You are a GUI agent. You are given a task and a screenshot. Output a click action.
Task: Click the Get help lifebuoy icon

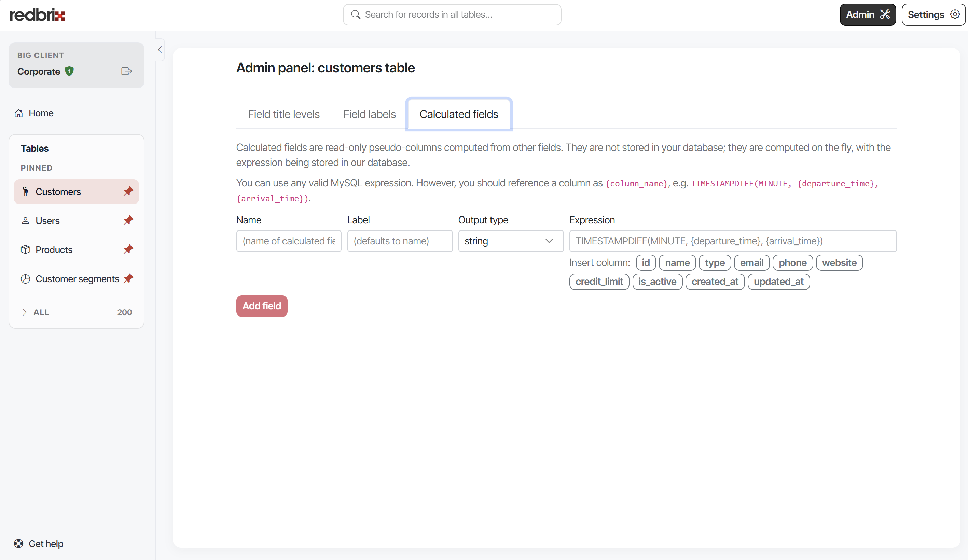pyautogui.click(x=18, y=544)
